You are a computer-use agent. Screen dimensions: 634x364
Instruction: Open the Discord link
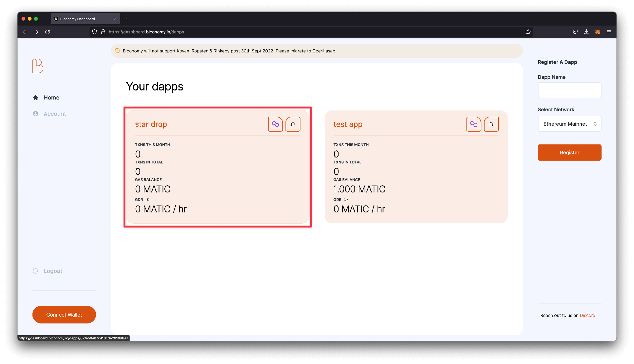pos(588,315)
